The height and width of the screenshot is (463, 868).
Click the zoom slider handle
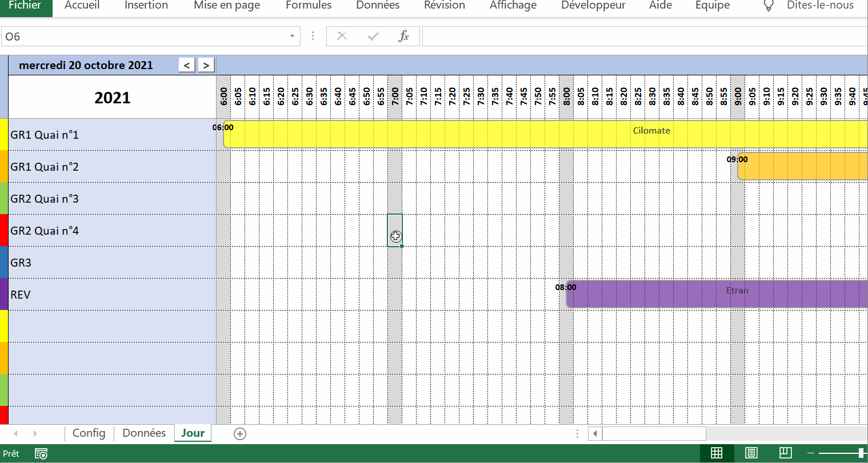861,453
